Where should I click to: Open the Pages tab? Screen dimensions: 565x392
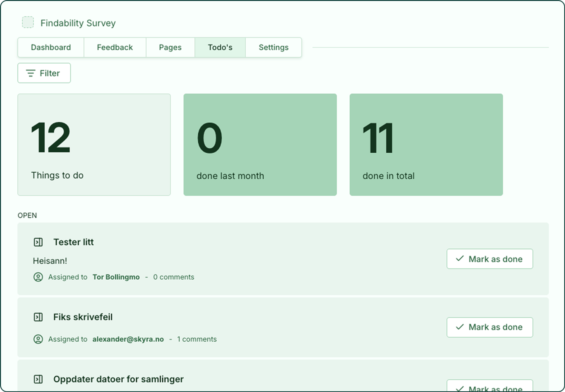(x=170, y=47)
